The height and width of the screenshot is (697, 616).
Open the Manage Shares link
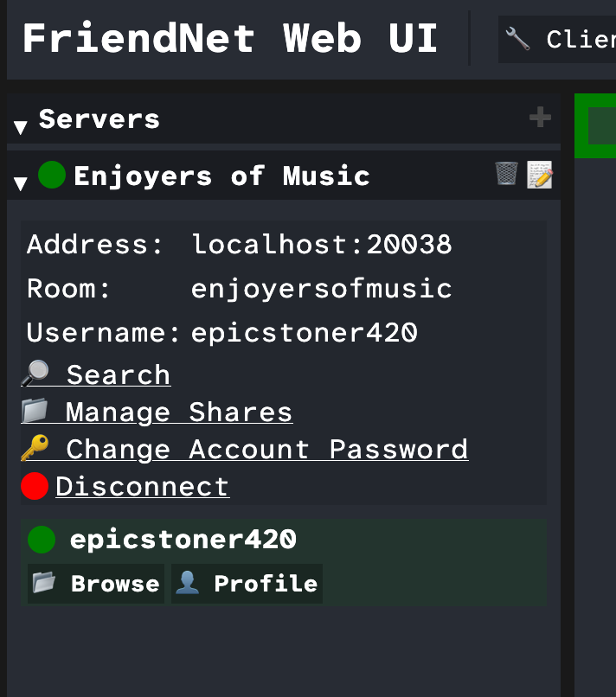point(178,412)
